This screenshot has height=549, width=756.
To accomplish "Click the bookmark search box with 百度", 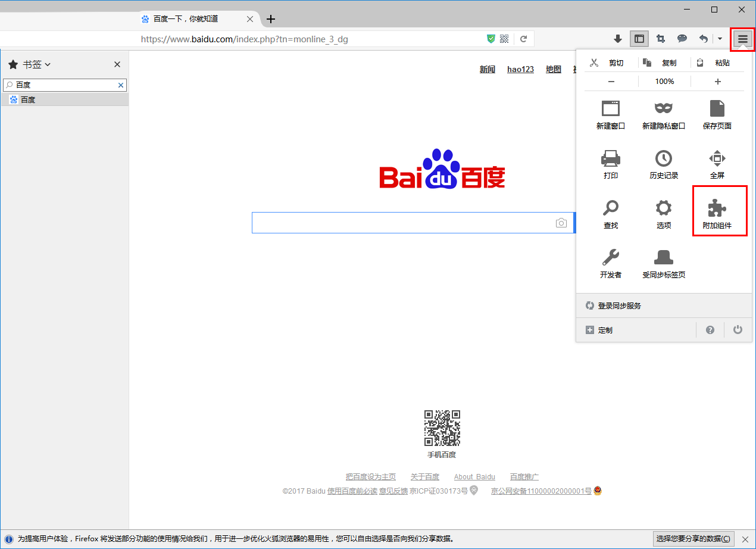I will 65,85.
